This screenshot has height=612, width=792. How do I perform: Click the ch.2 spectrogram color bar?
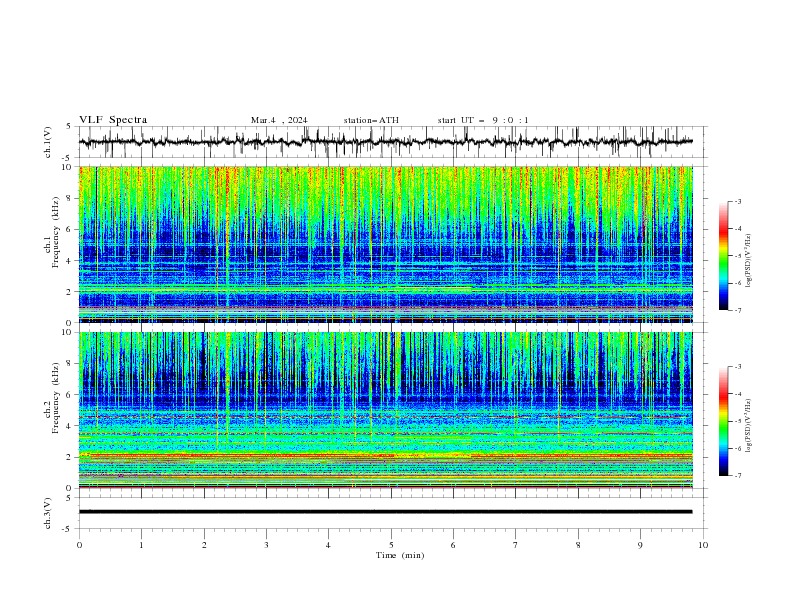(x=723, y=421)
